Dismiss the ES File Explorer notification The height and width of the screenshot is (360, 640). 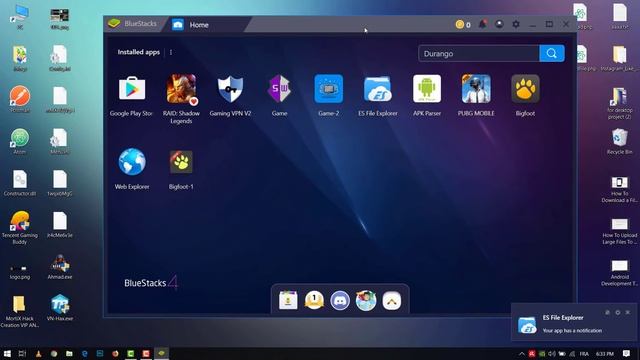click(628, 312)
